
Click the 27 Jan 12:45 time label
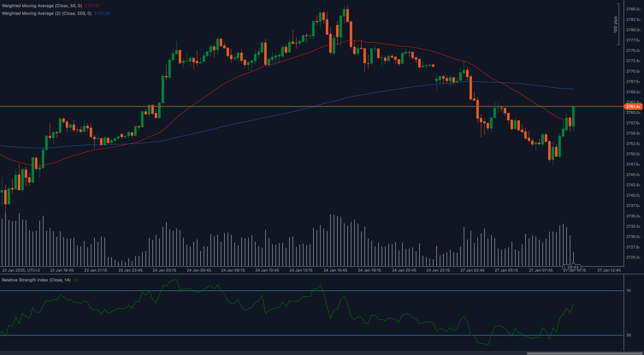pyautogui.click(x=609, y=270)
